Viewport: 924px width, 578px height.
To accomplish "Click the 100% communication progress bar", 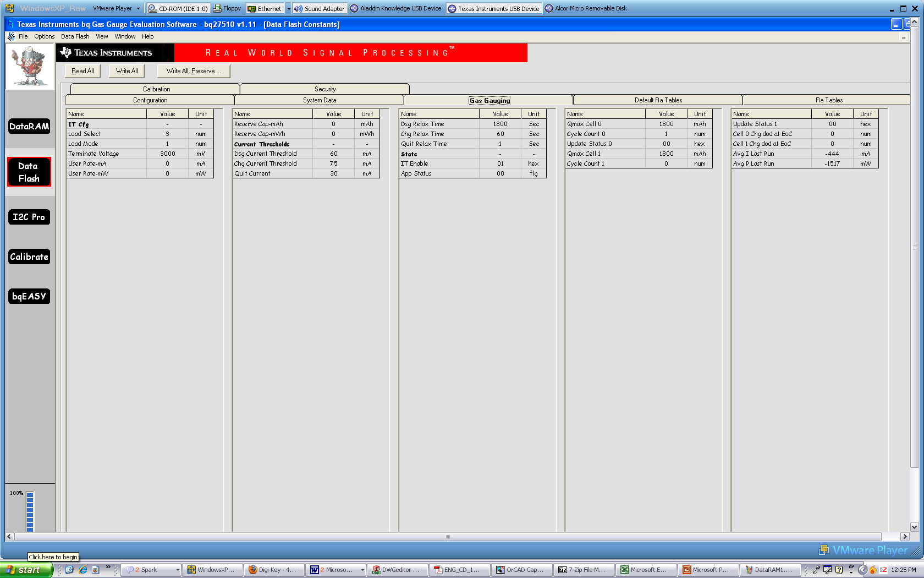I will (30, 511).
